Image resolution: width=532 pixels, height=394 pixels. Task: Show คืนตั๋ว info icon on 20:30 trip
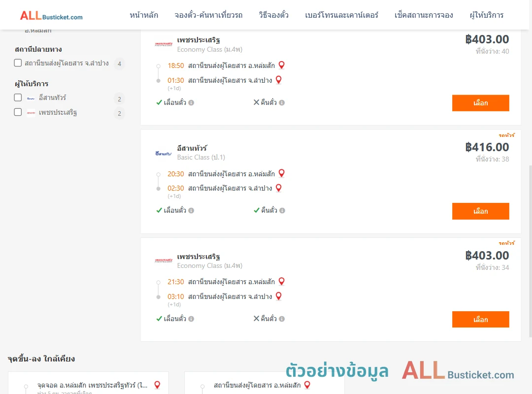[282, 210]
